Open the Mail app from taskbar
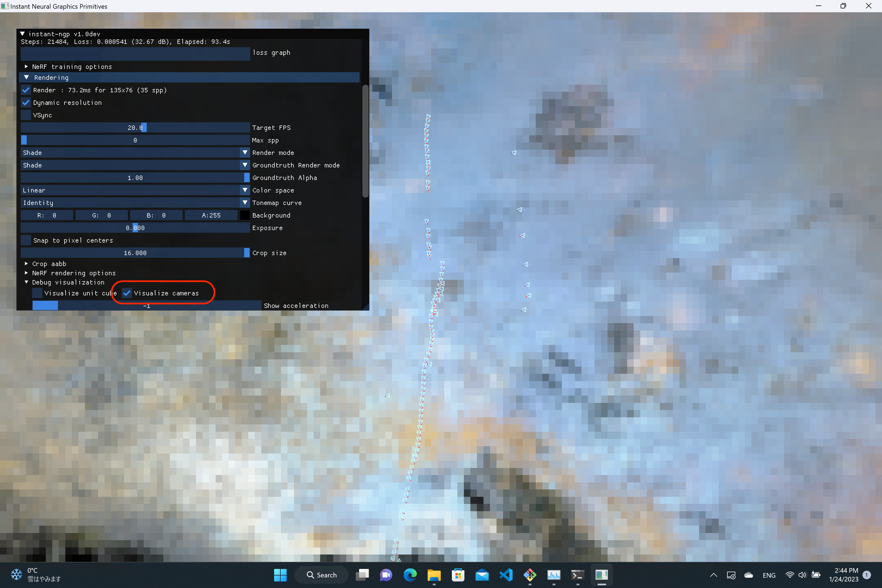 click(482, 575)
